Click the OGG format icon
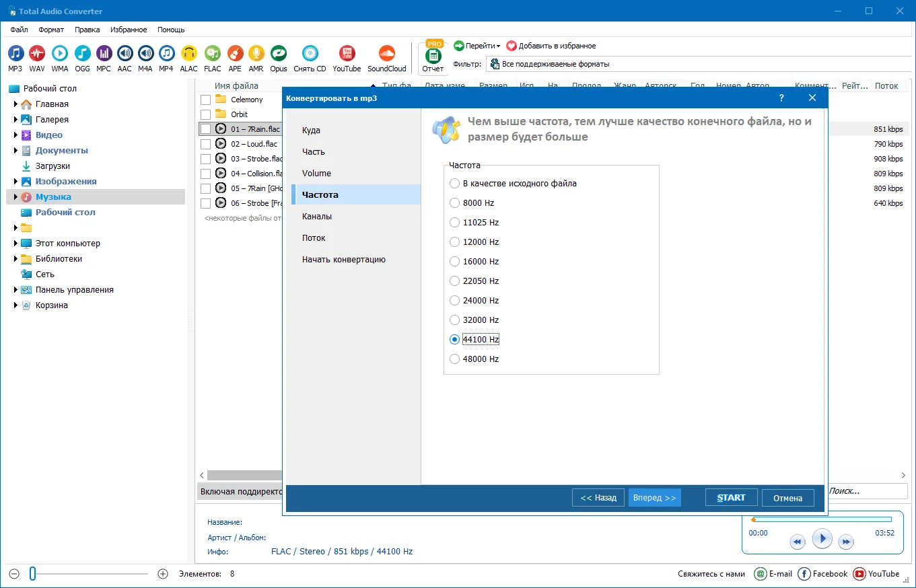Screen dimensions: 916x588 82,54
